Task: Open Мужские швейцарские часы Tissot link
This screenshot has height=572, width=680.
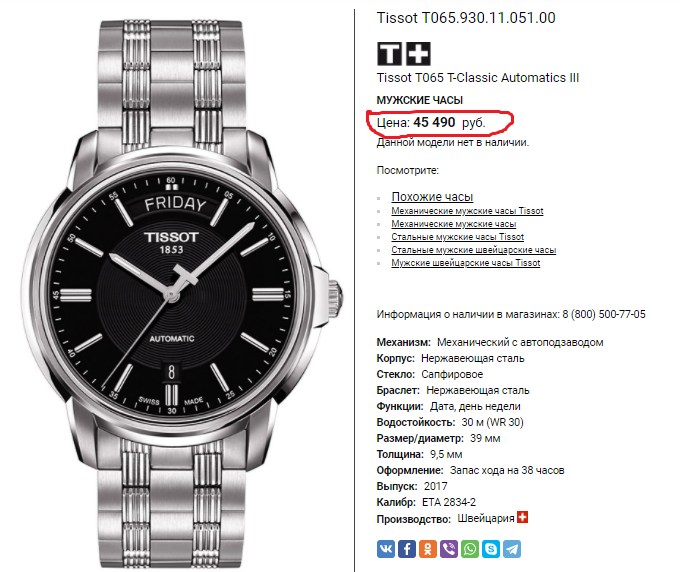Action: tap(466, 263)
